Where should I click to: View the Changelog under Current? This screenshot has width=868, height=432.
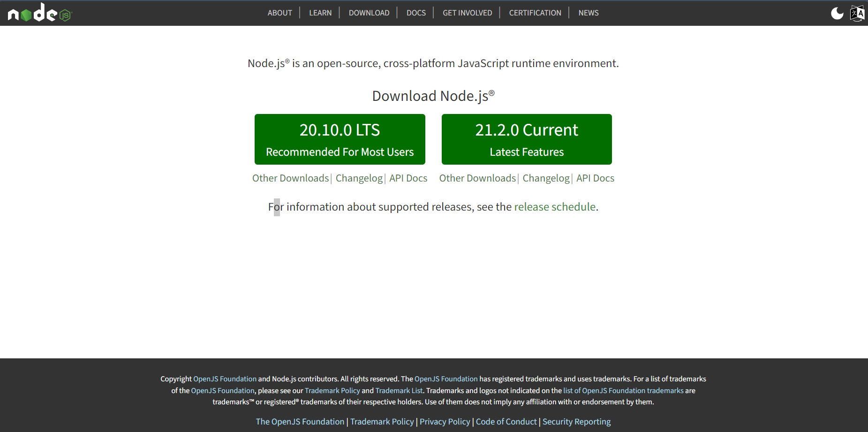tap(546, 178)
